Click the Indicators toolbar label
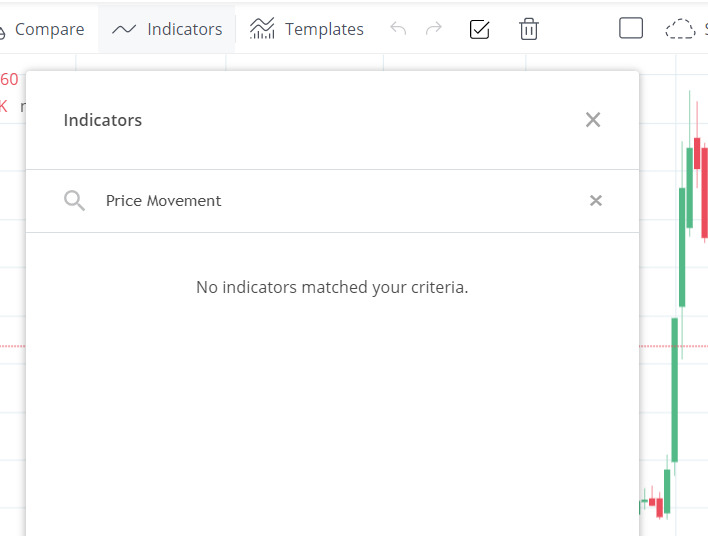The width and height of the screenshot is (708, 536). click(185, 29)
